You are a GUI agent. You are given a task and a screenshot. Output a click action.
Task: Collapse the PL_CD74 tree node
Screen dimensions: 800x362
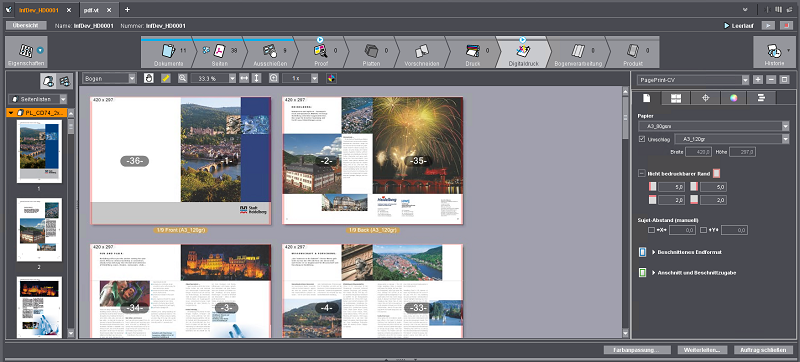click(x=11, y=112)
